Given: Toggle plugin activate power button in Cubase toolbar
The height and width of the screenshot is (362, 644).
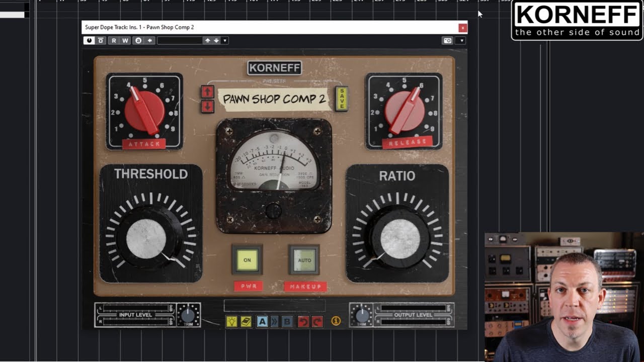Looking at the screenshot, I should point(89,41).
